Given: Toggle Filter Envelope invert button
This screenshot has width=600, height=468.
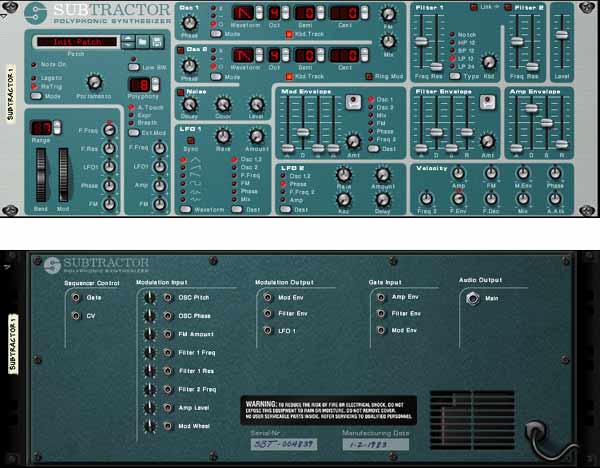Looking at the screenshot, I should [x=487, y=102].
